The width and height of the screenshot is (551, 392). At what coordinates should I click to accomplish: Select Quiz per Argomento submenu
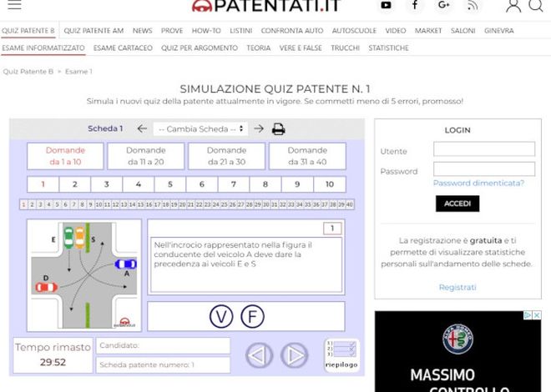tap(200, 48)
